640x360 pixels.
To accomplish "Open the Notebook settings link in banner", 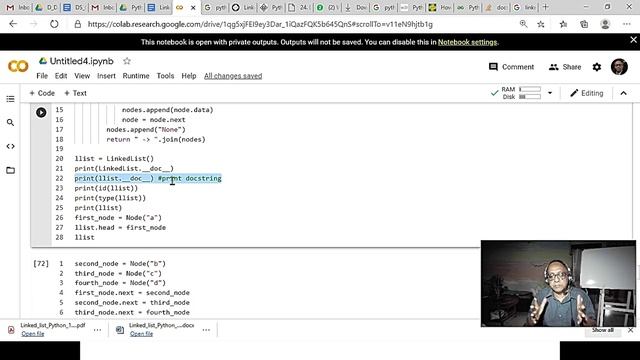I will click(x=467, y=42).
